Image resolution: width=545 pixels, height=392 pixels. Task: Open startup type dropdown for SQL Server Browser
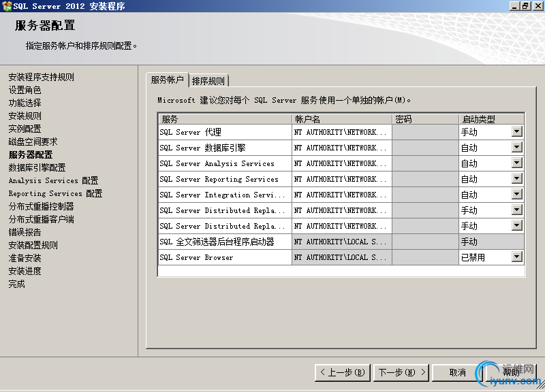pos(517,257)
